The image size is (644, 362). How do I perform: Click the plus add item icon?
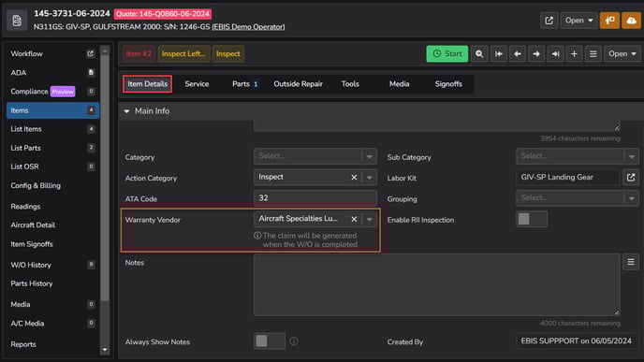click(574, 53)
